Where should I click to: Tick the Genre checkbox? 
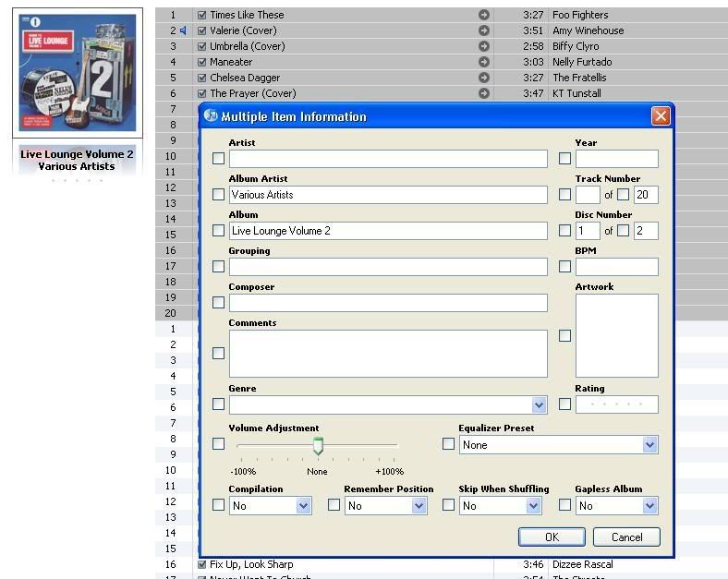coord(218,404)
